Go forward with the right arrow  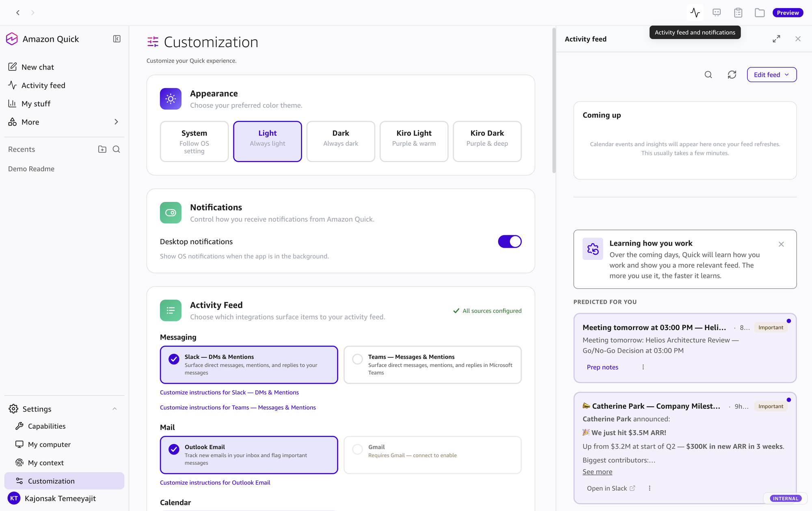point(33,13)
